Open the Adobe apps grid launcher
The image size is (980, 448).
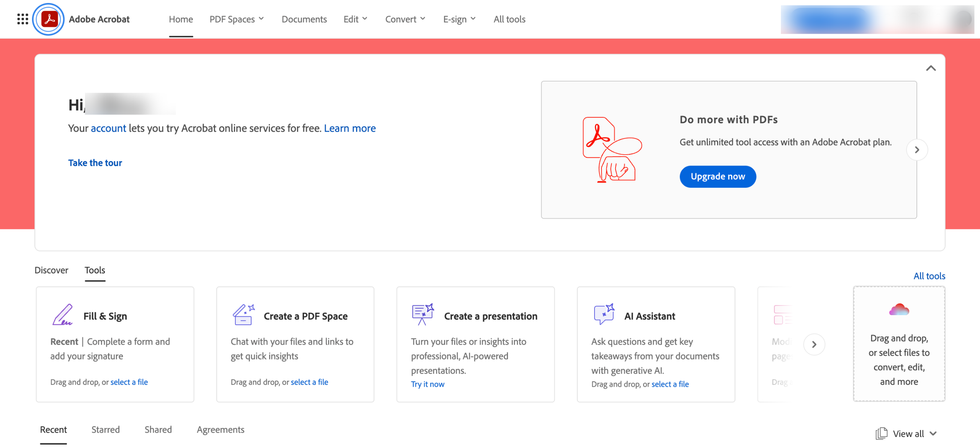coord(23,19)
